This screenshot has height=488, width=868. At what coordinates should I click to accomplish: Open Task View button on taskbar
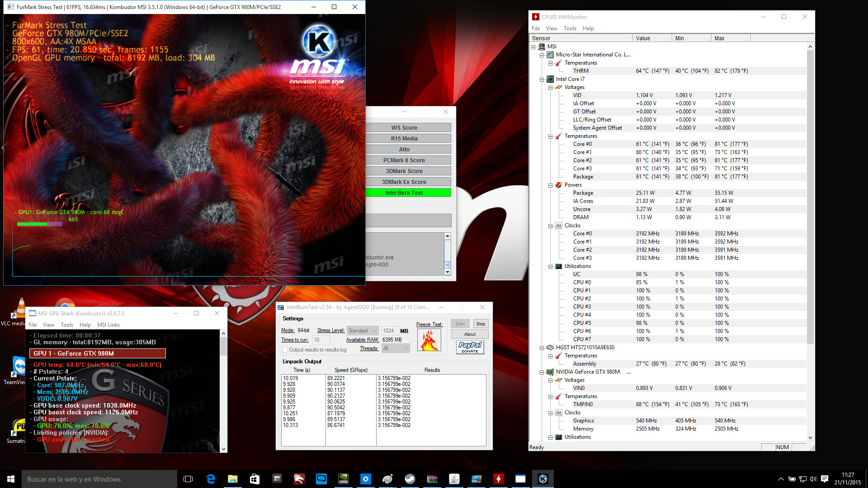(x=188, y=479)
